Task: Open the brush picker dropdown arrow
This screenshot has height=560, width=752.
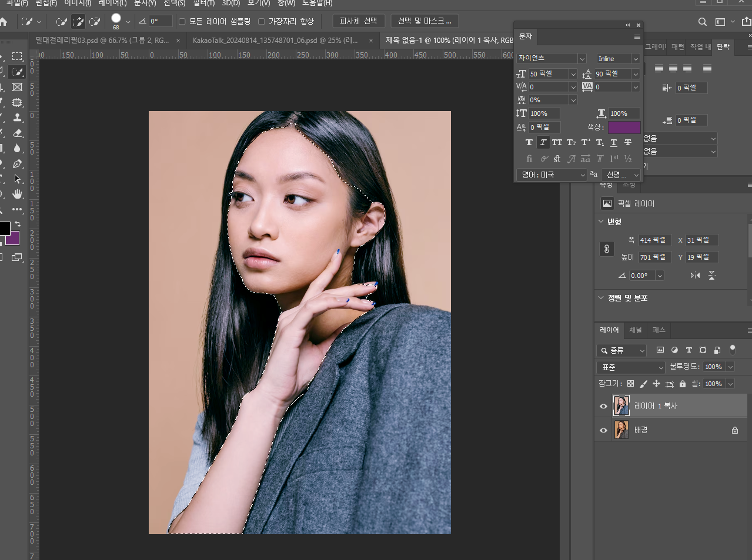Action: click(128, 22)
